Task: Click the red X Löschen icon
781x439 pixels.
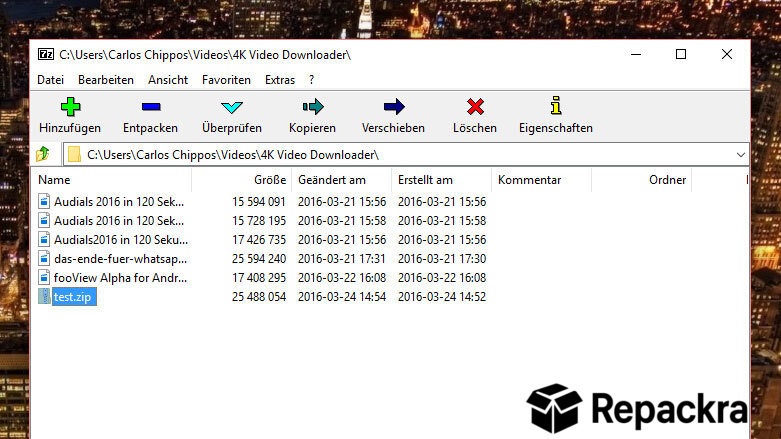Action: [x=475, y=107]
